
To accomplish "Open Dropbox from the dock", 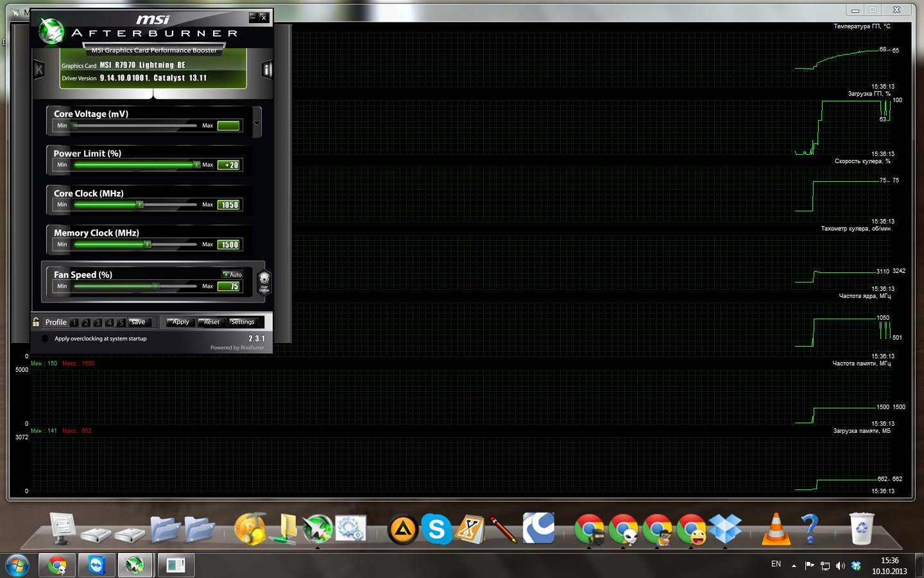I will tap(725, 529).
